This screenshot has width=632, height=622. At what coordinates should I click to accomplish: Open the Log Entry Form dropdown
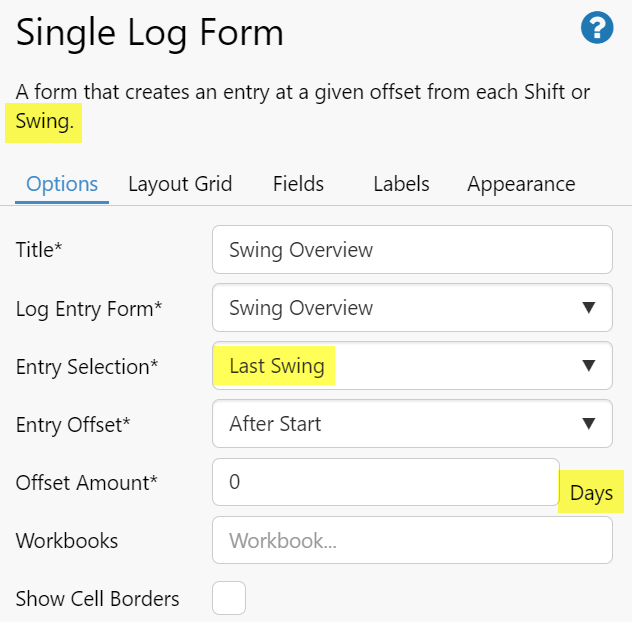click(x=412, y=308)
